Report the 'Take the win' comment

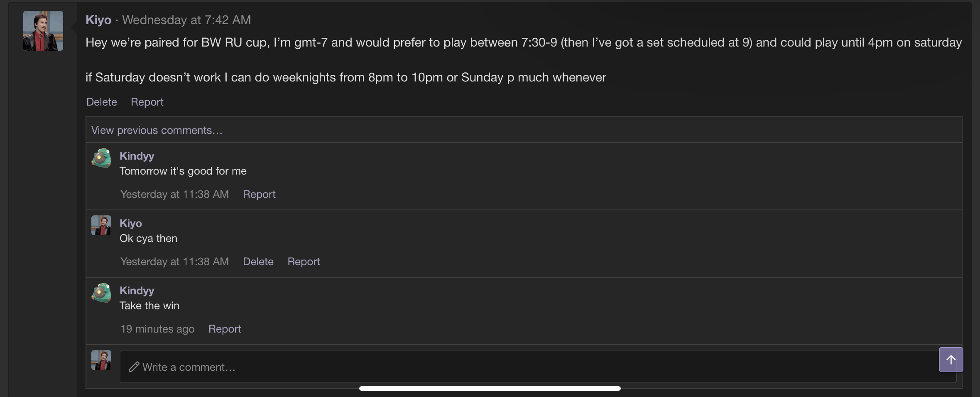[225, 329]
